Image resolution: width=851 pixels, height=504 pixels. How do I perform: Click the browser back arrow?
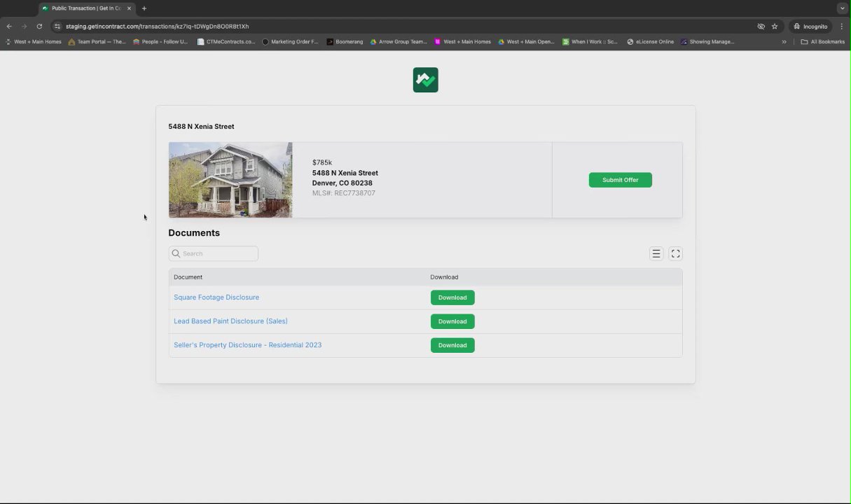pos(9,27)
